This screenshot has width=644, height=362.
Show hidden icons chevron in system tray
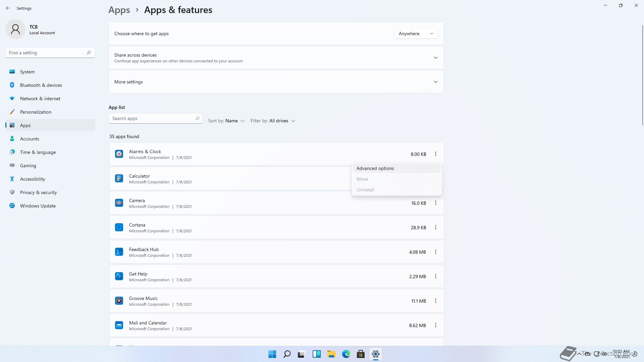pos(579,354)
